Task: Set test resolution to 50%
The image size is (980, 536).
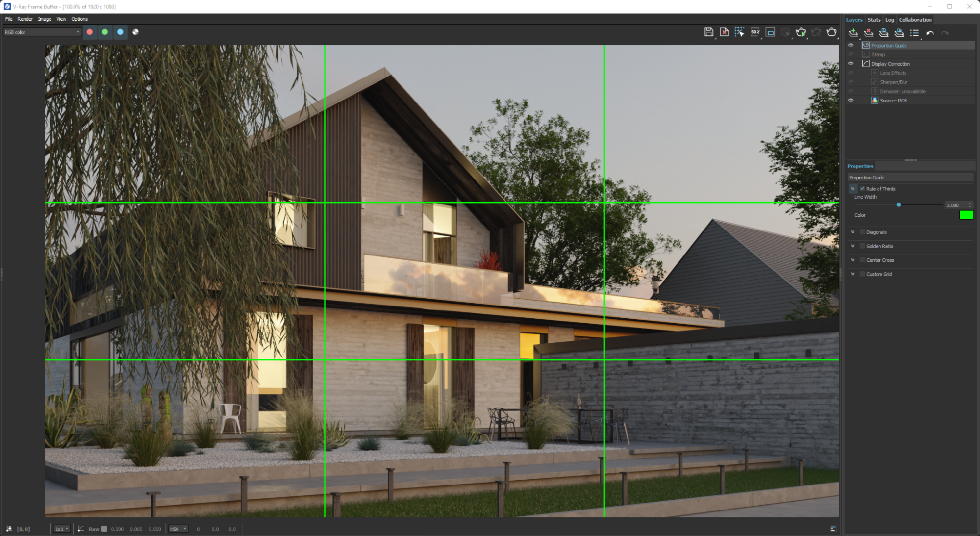Action: point(755,32)
